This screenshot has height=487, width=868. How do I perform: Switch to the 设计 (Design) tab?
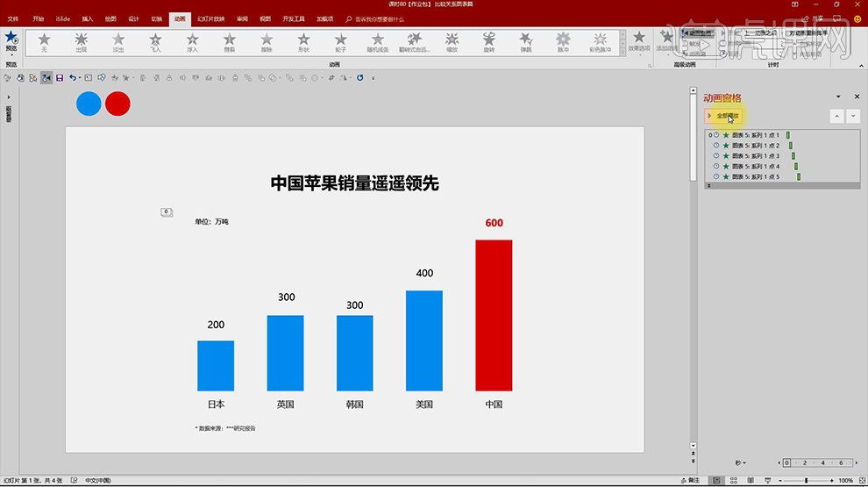[x=134, y=18]
